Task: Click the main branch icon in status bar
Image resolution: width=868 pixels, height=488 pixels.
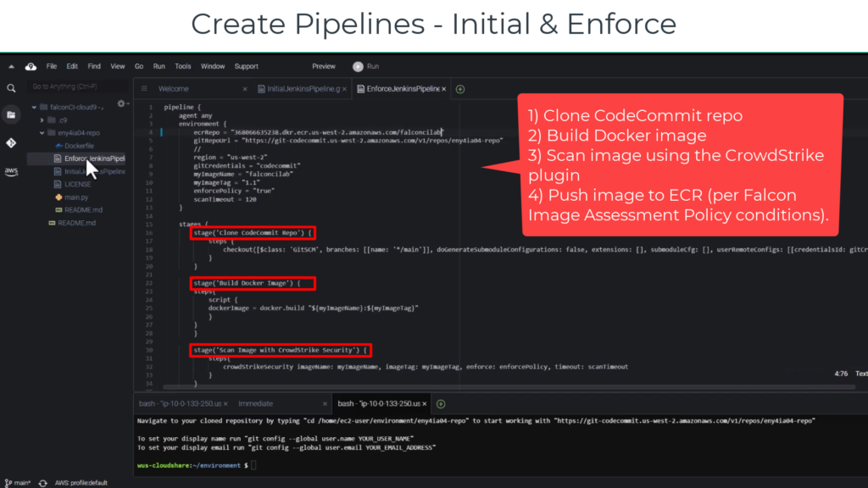Action: pyautogui.click(x=8, y=483)
